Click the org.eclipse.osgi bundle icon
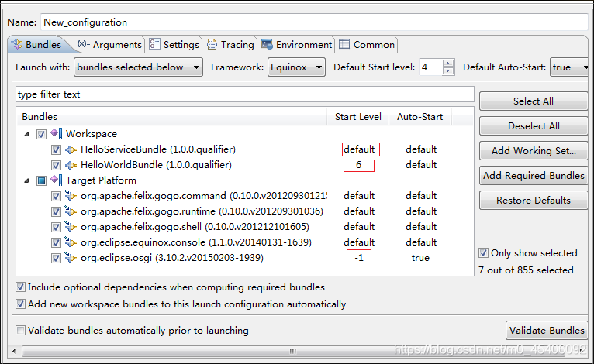 coord(71,258)
